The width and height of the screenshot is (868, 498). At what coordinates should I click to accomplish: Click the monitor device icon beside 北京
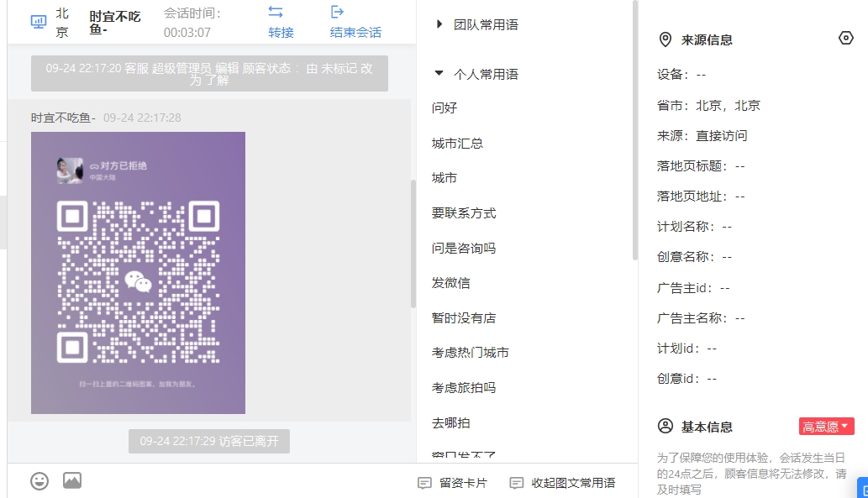(38, 22)
